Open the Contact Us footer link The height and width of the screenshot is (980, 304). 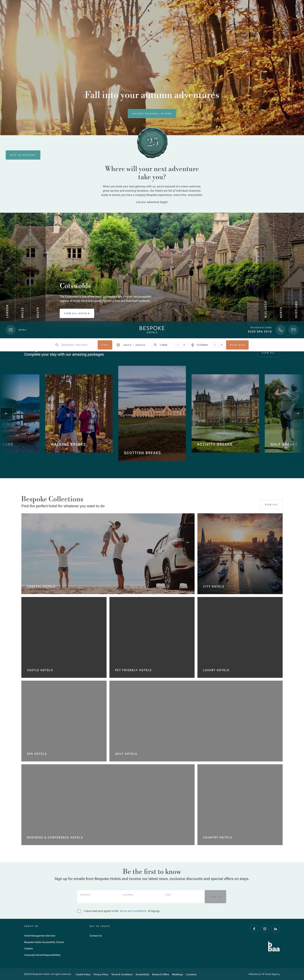pyautogui.click(x=96, y=936)
